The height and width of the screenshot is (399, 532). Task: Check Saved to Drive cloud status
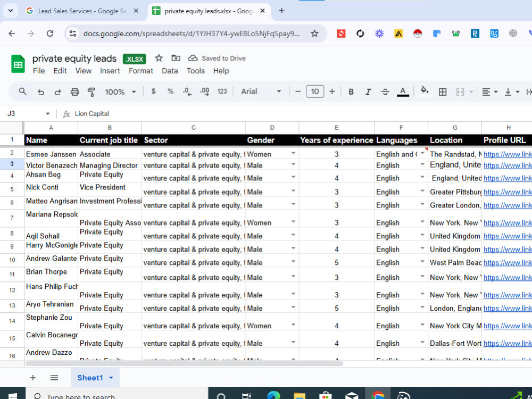tap(217, 59)
